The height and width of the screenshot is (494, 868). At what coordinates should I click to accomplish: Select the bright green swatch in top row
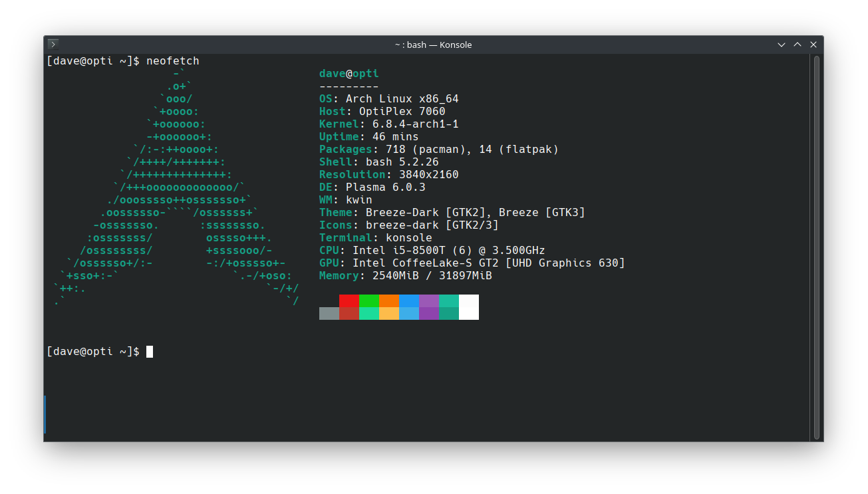tap(369, 301)
